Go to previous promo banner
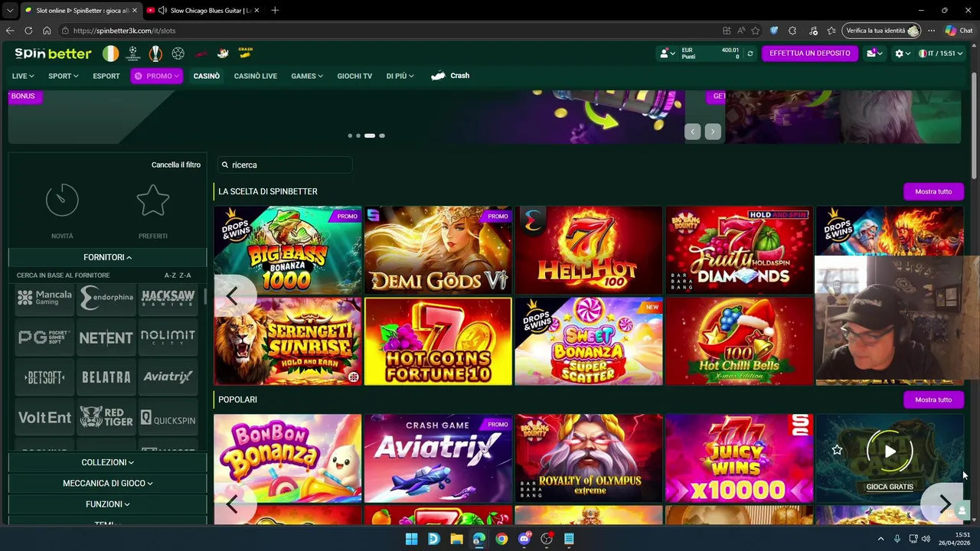 click(693, 132)
